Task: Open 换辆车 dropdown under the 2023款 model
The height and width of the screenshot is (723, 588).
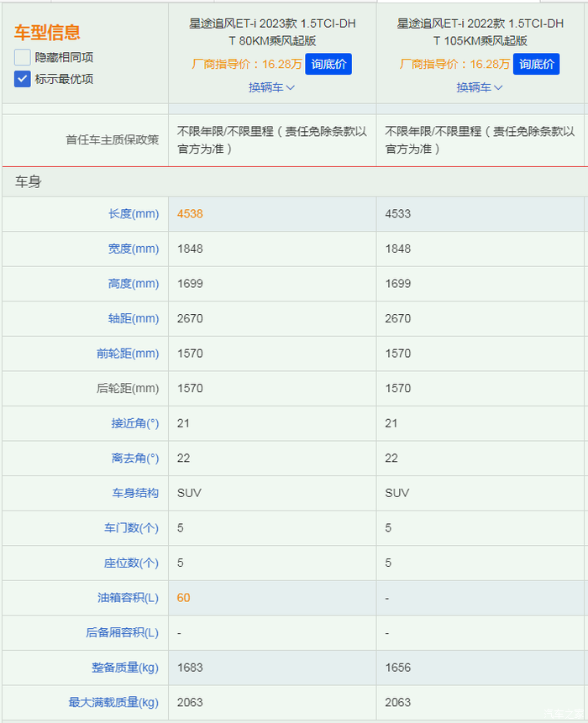Action: click(x=271, y=87)
